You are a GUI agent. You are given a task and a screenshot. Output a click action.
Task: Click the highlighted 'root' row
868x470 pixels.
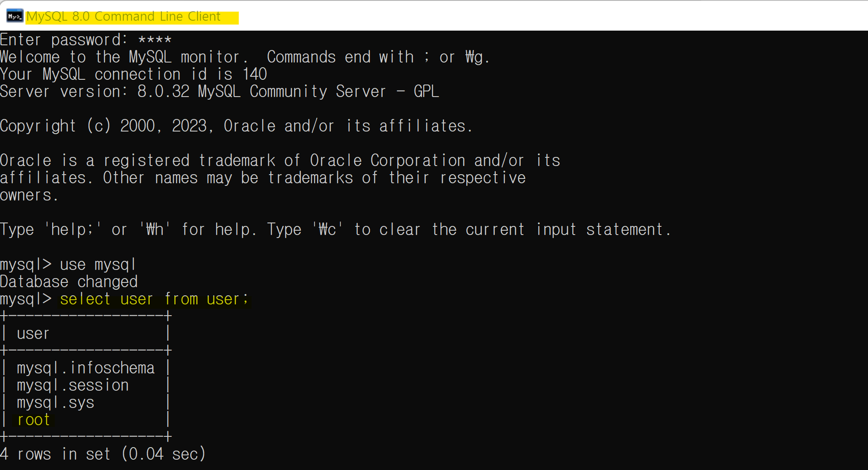34,420
